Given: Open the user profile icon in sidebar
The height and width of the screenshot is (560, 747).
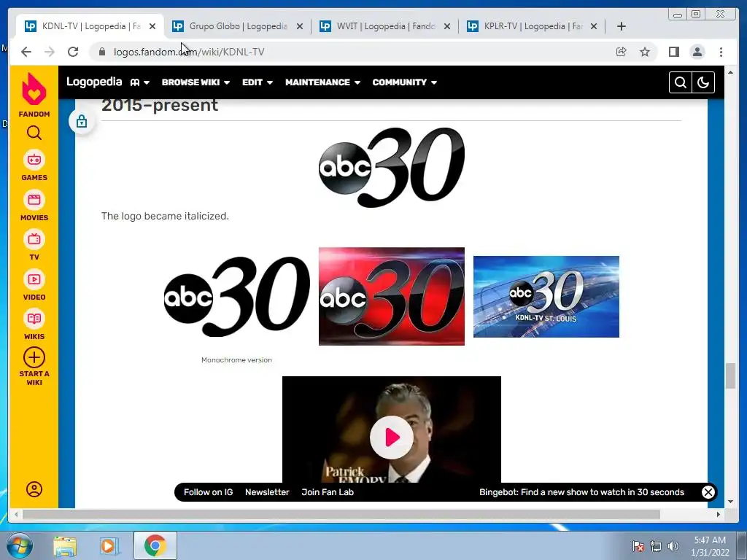Looking at the screenshot, I should pyautogui.click(x=34, y=489).
